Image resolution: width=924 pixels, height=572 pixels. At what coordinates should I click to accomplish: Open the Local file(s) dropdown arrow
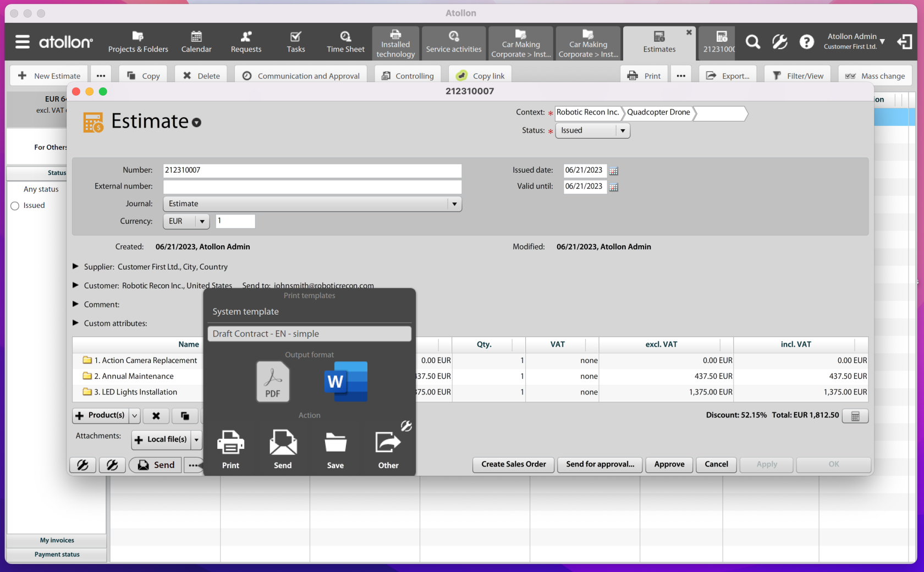pyautogui.click(x=196, y=439)
